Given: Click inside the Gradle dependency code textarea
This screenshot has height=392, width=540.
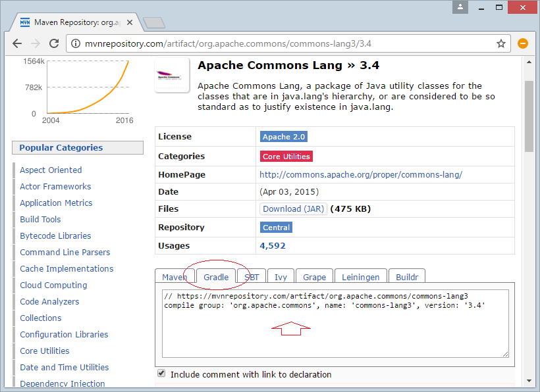Looking at the screenshot, I should click(x=335, y=324).
